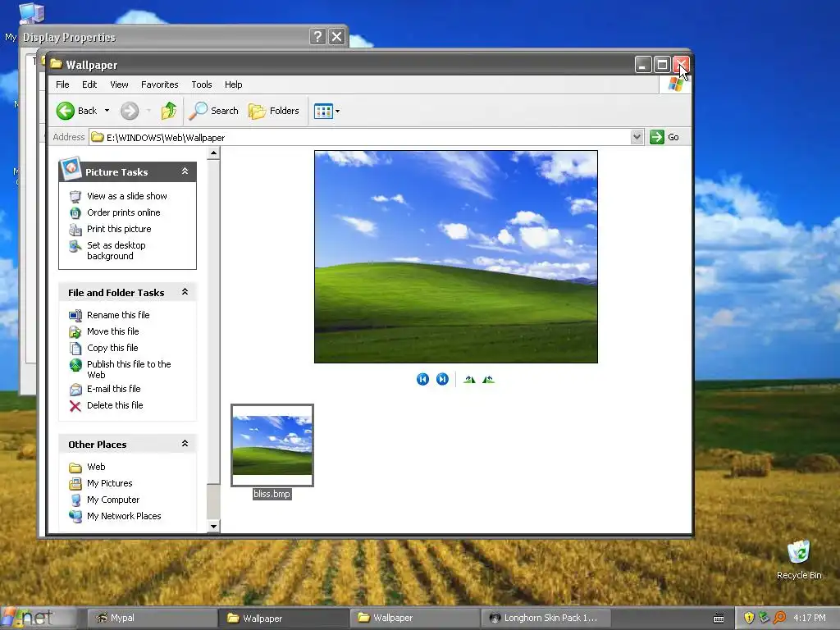Rotate the picture counterclockwise
Viewport: 840px width, 630px height.
[488, 380]
